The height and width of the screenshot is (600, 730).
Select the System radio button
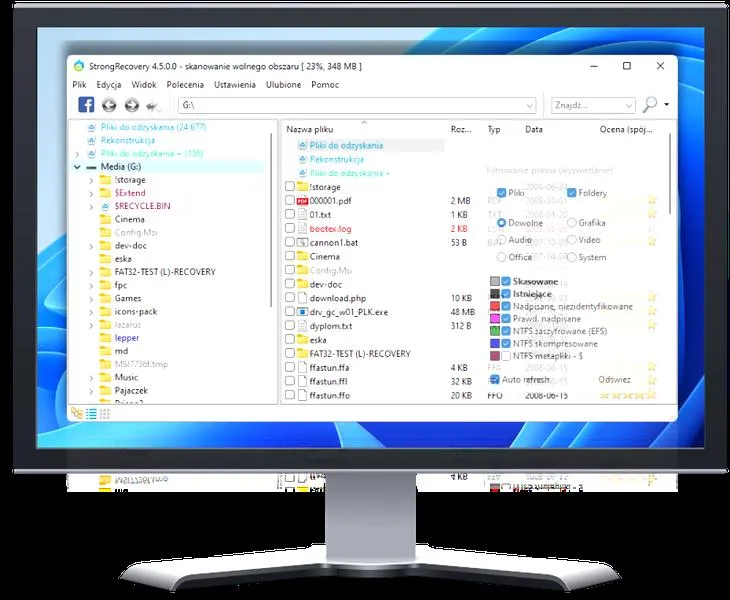coord(572,257)
